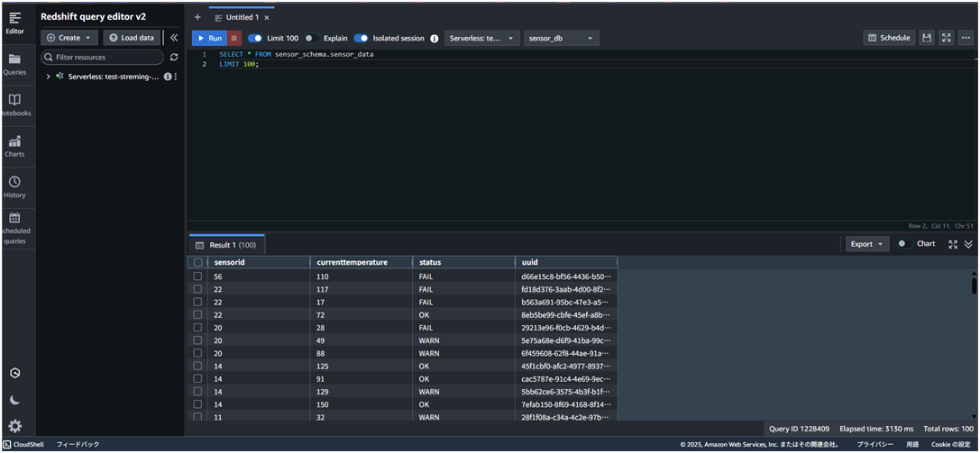This screenshot has width=980, height=453.
Task: Open the フィードバック link in footer
Action: pos(78,444)
